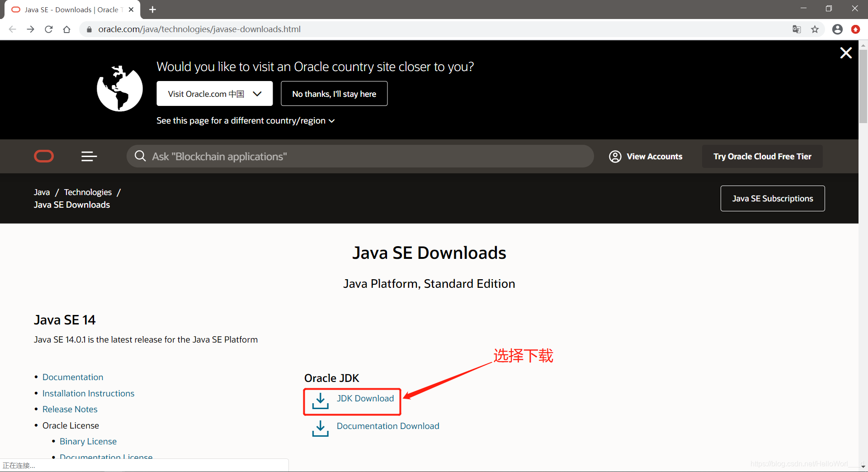Click the Documentation Download link
Screen dimensions: 868x472
(x=388, y=426)
